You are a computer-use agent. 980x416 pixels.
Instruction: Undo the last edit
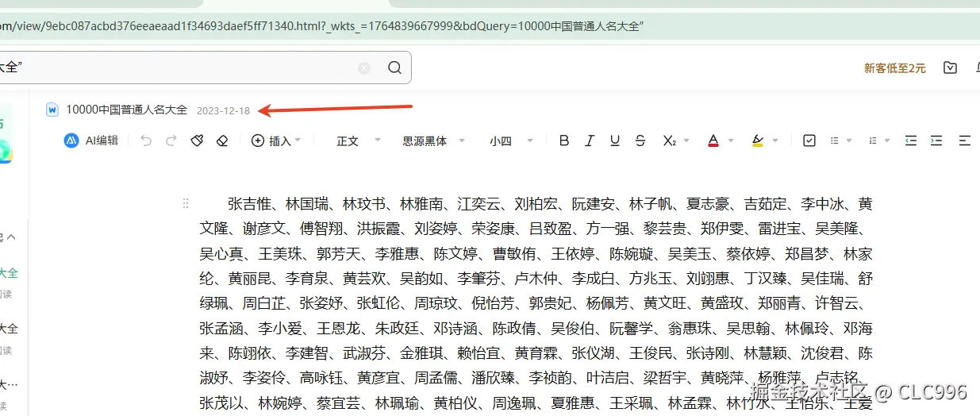[x=145, y=141]
